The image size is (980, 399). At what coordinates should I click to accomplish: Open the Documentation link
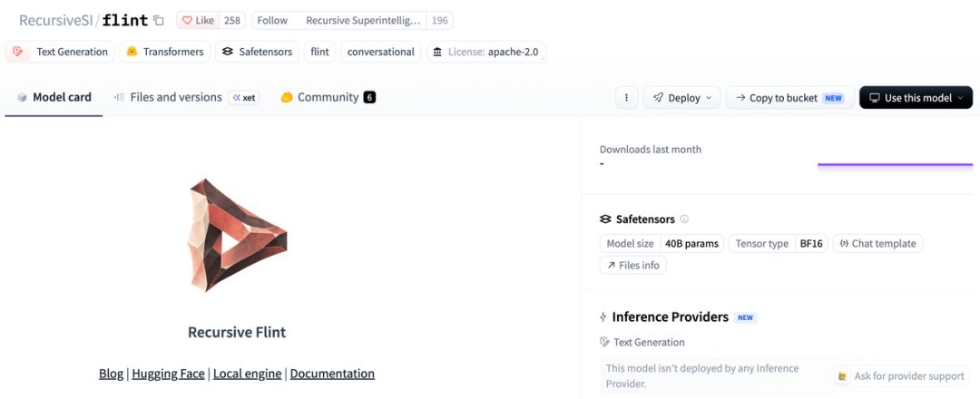(x=332, y=374)
